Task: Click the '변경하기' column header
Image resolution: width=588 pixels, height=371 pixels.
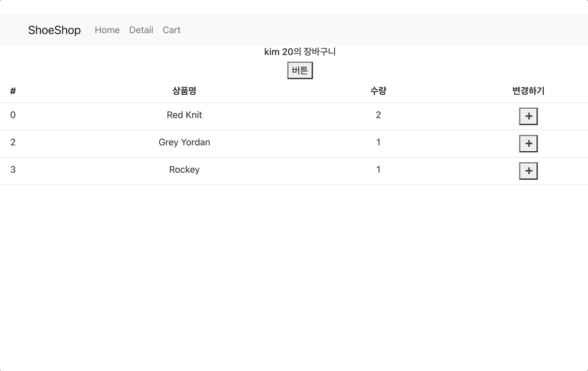Action: pyautogui.click(x=528, y=91)
